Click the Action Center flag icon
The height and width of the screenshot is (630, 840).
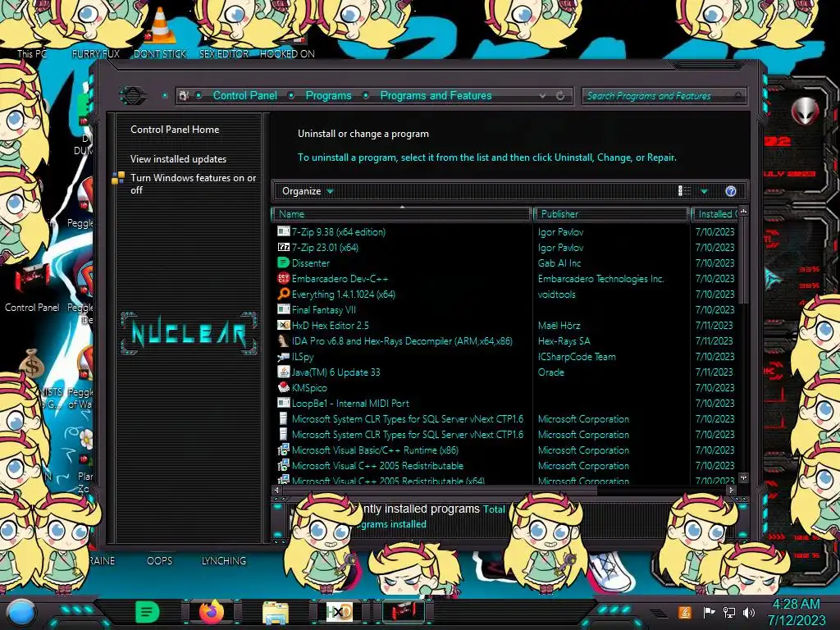pos(709,612)
